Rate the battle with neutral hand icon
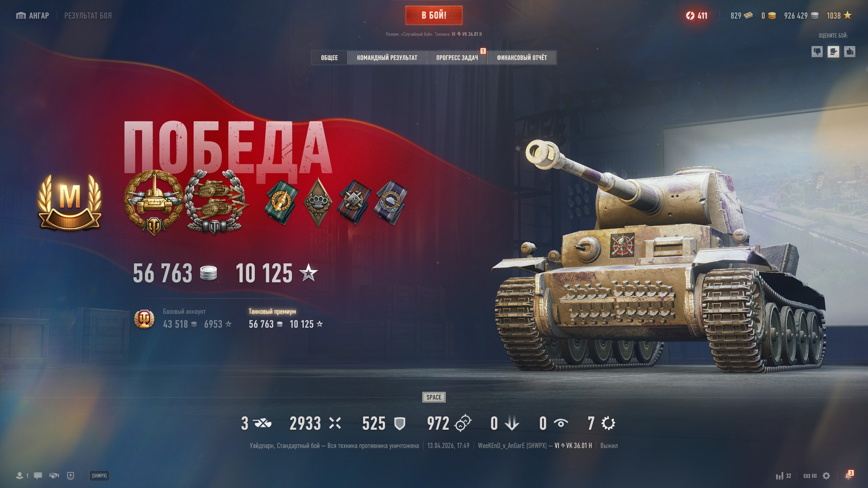The height and width of the screenshot is (488, 868). (x=833, y=52)
